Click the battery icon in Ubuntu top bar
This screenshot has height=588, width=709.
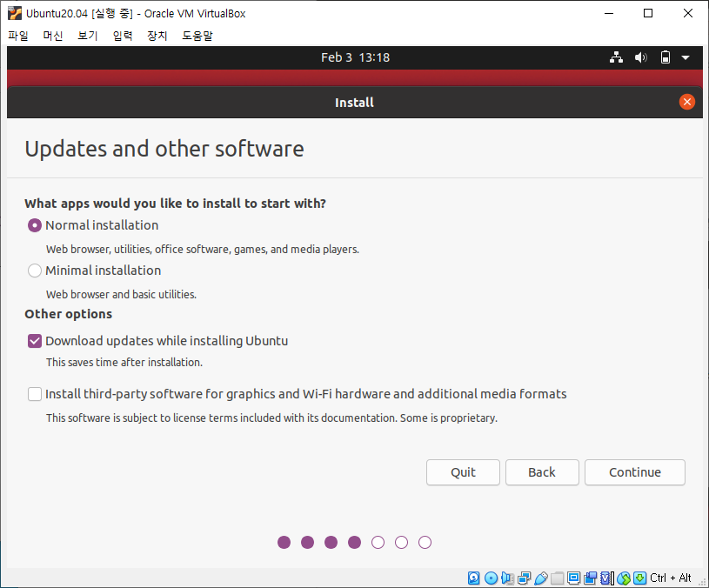666,57
